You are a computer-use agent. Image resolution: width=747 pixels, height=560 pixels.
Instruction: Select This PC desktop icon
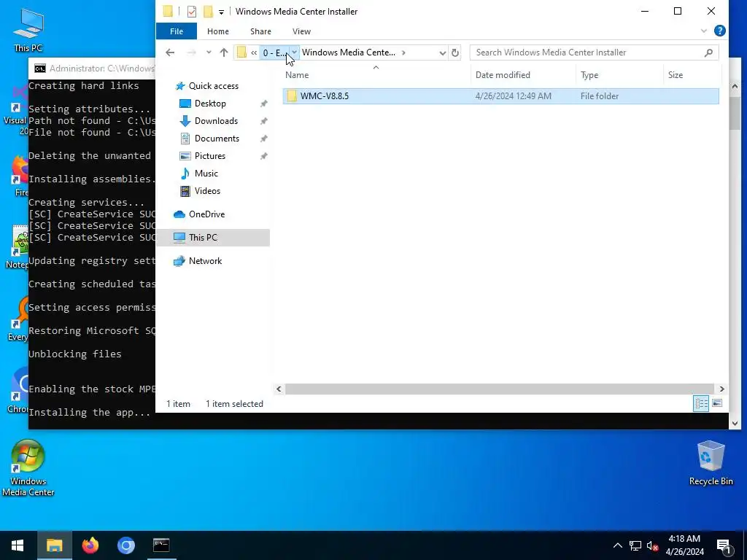click(28, 31)
